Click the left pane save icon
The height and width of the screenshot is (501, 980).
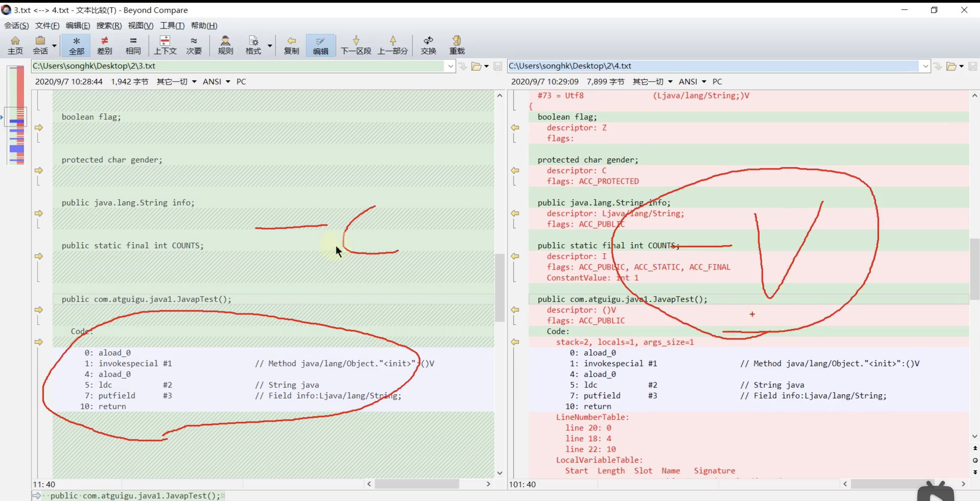(497, 66)
